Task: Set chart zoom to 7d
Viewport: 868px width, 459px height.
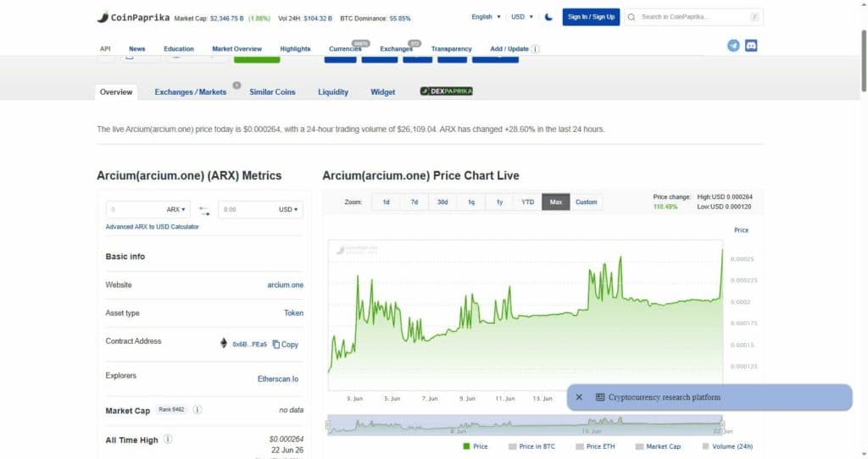Action: coord(414,202)
